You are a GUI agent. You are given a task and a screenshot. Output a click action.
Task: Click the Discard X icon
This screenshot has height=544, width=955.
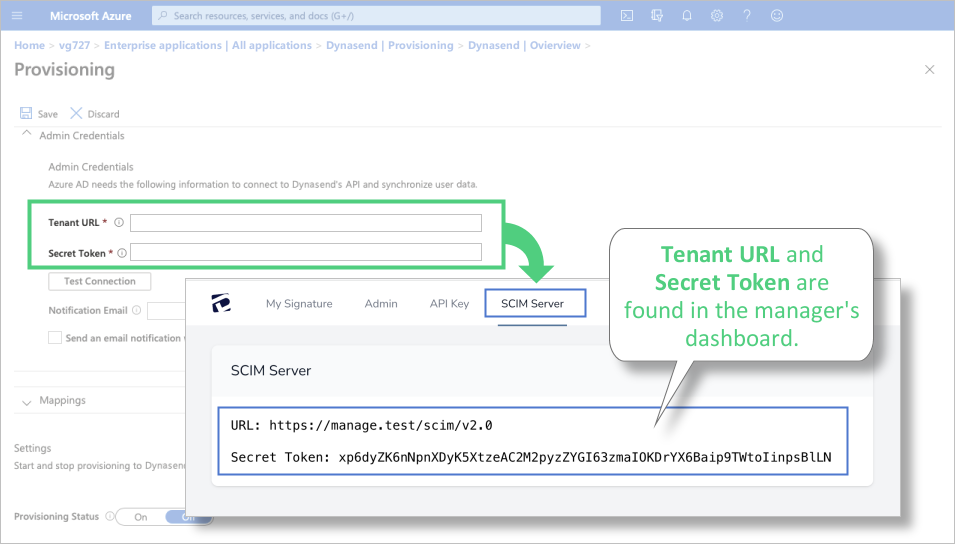click(x=76, y=113)
